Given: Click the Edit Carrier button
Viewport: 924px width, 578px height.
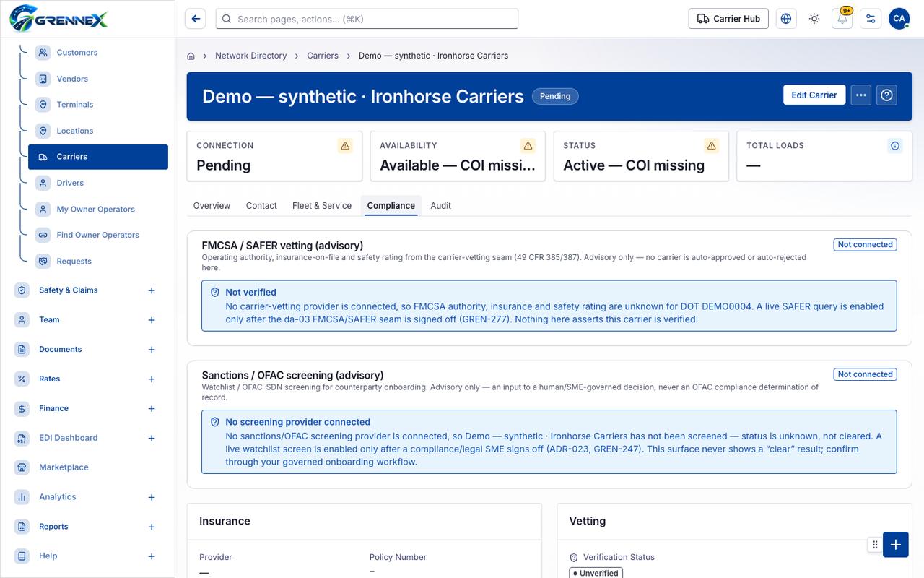Looking at the screenshot, I should click(x=814, y=95).
